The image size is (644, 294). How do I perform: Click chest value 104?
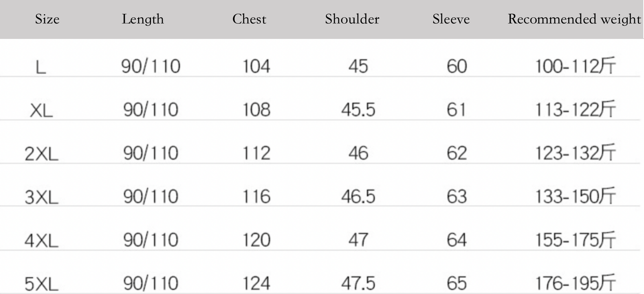click(x=256, y=66)
